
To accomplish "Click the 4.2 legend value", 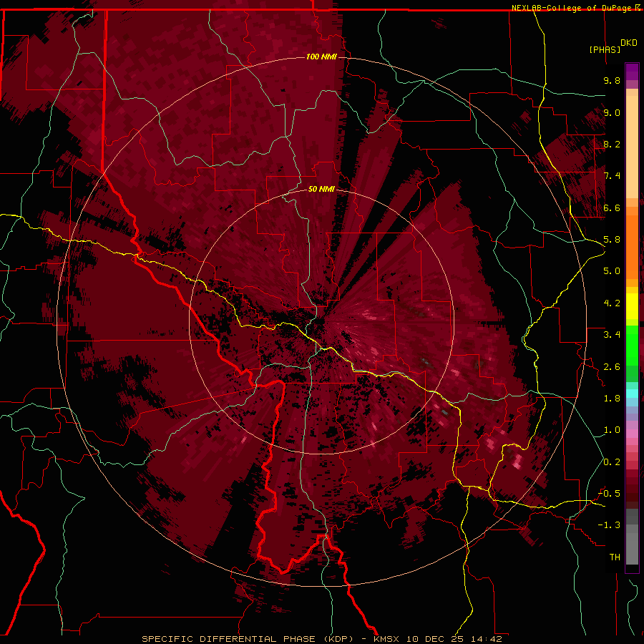I will [612, 303].
